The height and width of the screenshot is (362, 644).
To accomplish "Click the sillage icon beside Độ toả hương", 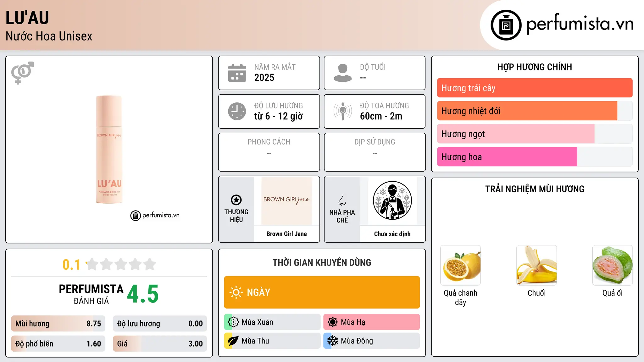I will [x=343, y=111].
